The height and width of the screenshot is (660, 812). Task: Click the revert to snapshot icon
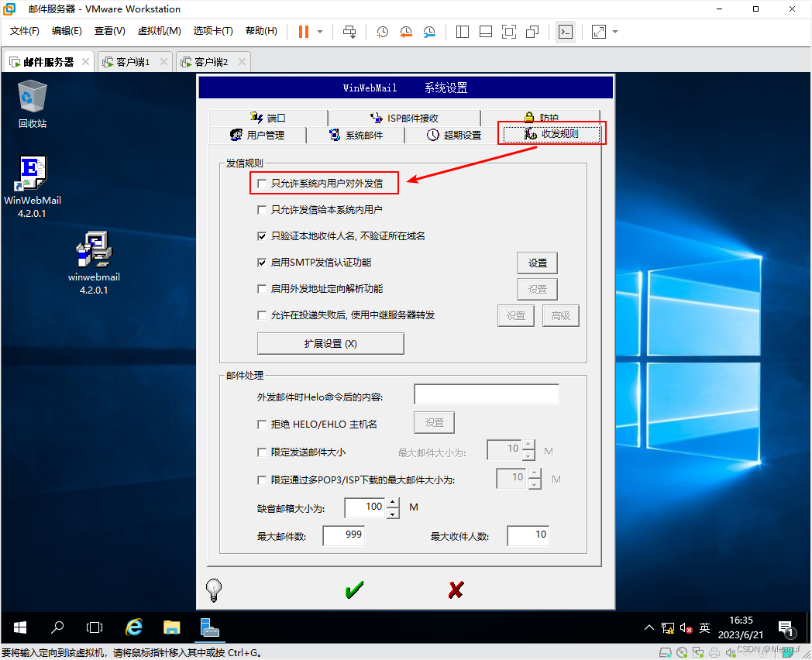click(406, 32)
